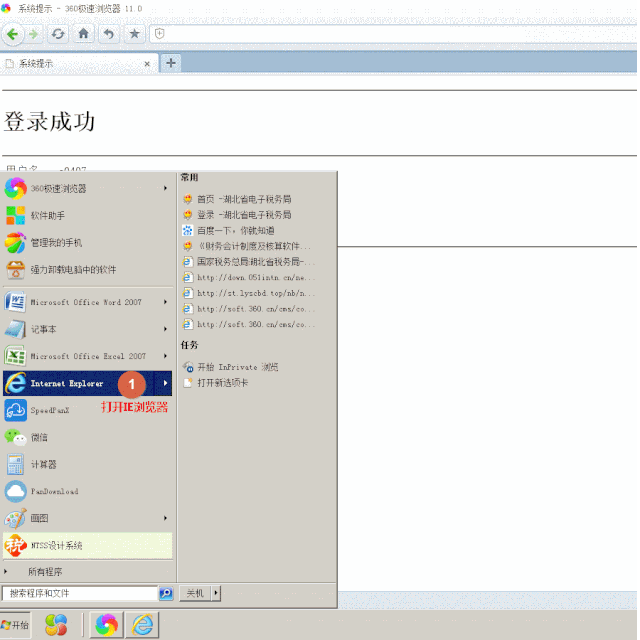Open 微信 from the start menu
Viewport: 640px width, 640px height.
(86, 437)
